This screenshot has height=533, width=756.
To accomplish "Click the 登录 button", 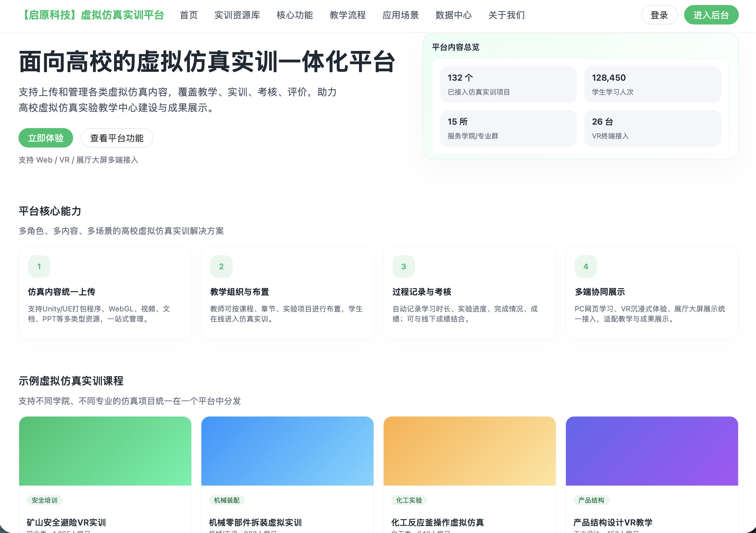I will pos(659,15).
